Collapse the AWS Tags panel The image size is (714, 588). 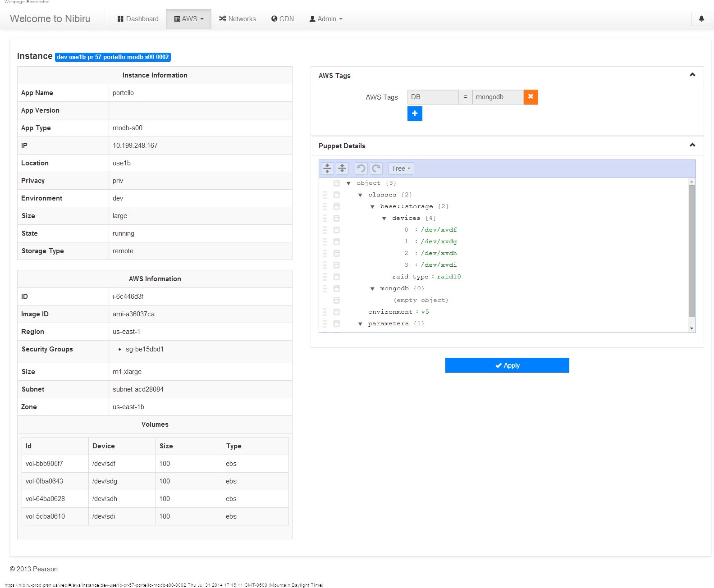692,75
